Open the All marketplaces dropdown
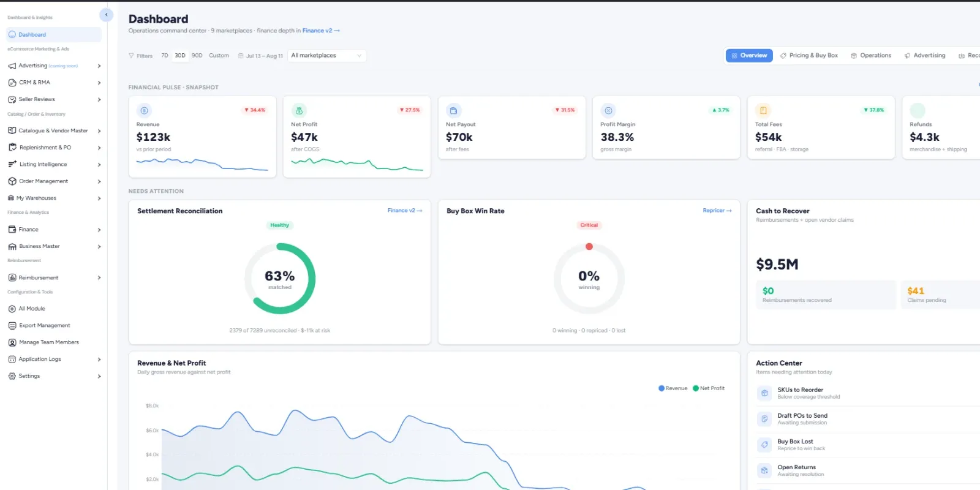Image resolution: width=980 pixels, height=490 pixels. [x=326, y=56]
